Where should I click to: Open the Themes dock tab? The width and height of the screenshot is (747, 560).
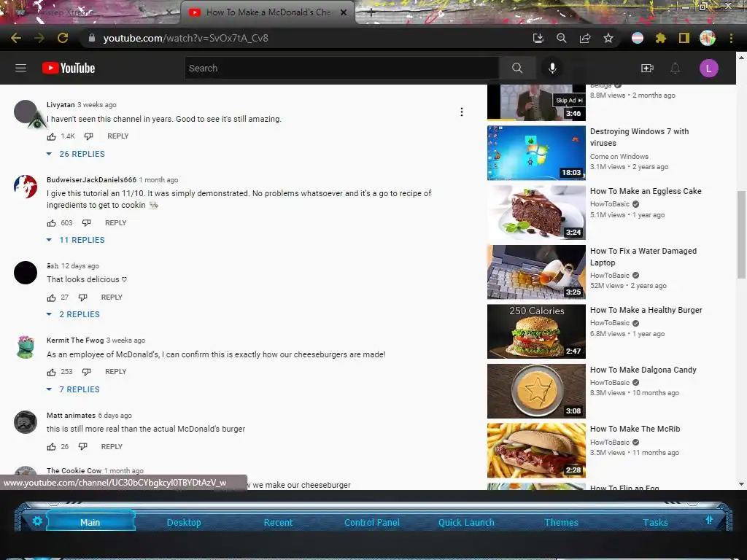(561, 522)
